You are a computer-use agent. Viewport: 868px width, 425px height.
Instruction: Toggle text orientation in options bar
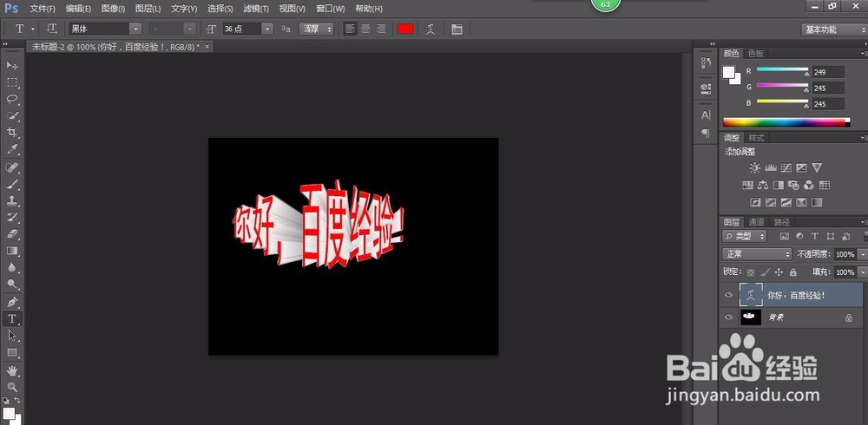(x=52, y=29)
